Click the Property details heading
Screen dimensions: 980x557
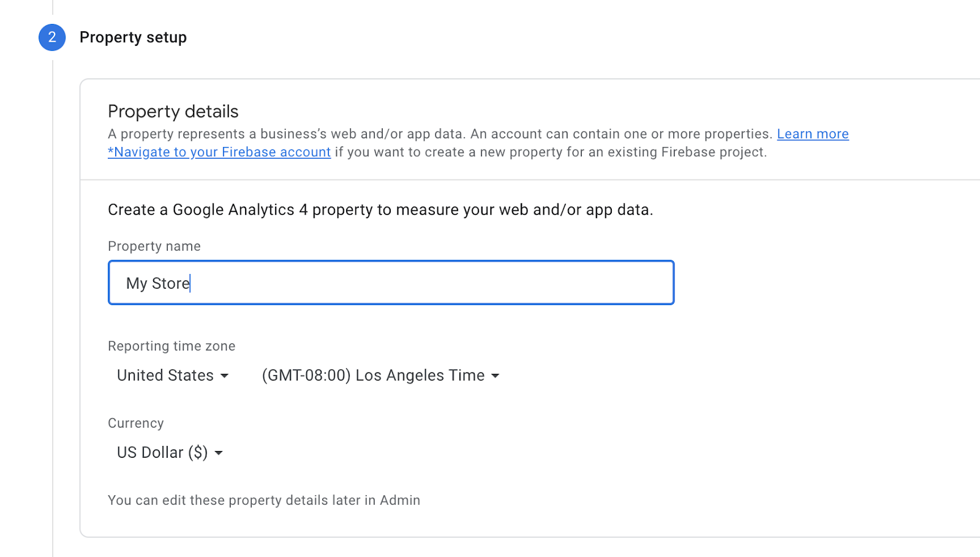173,112
